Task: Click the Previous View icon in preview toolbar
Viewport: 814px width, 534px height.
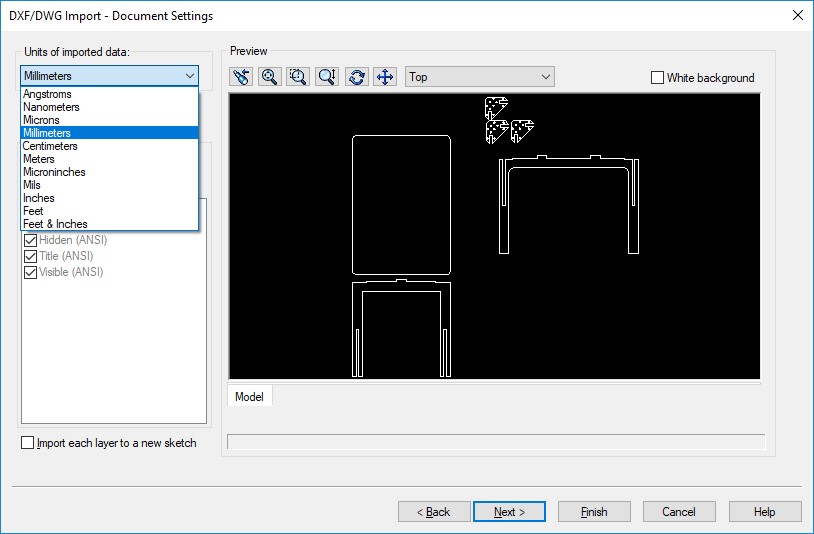Action: [x=241, y=77]
